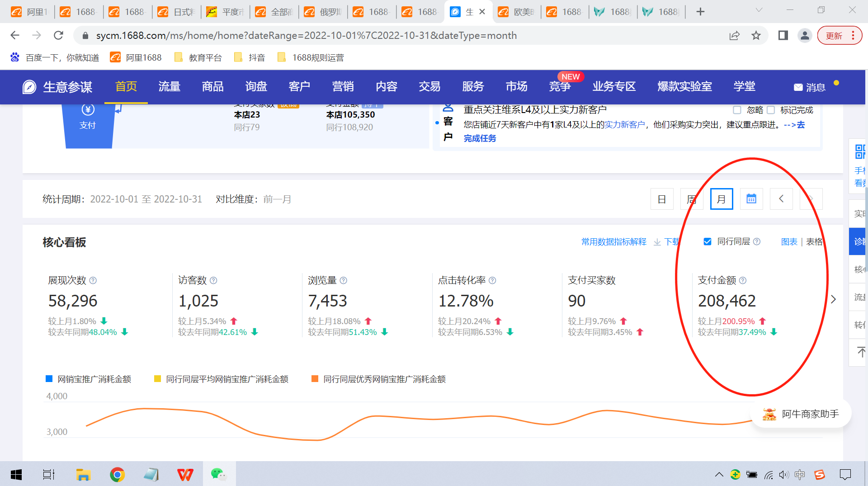The height and width of the screenshot is (486, 868).
Task: Click the help icon beside 展现次数
Action: 93,280
